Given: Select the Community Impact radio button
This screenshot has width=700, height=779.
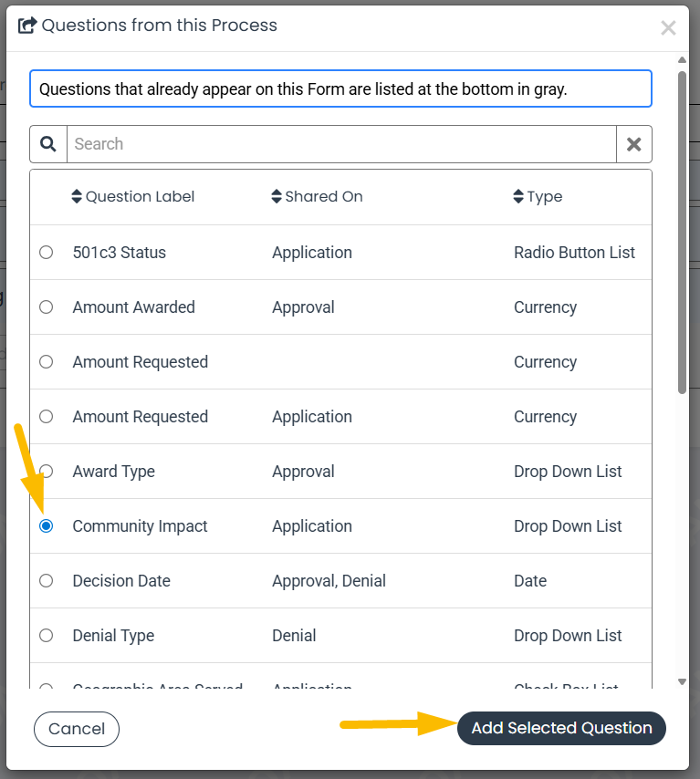Looking at the screenshot, I should (x=47, y=525).
